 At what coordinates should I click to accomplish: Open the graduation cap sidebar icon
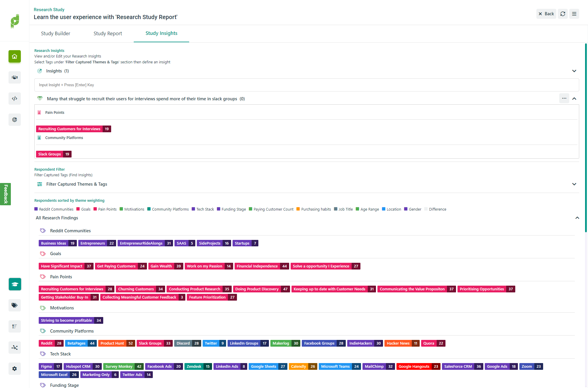point(15,284)
